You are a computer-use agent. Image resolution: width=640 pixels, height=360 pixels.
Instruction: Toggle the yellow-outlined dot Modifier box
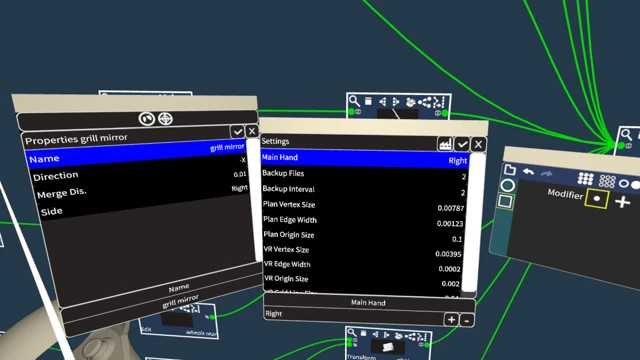pyautogui.click(x=597, y=198)
